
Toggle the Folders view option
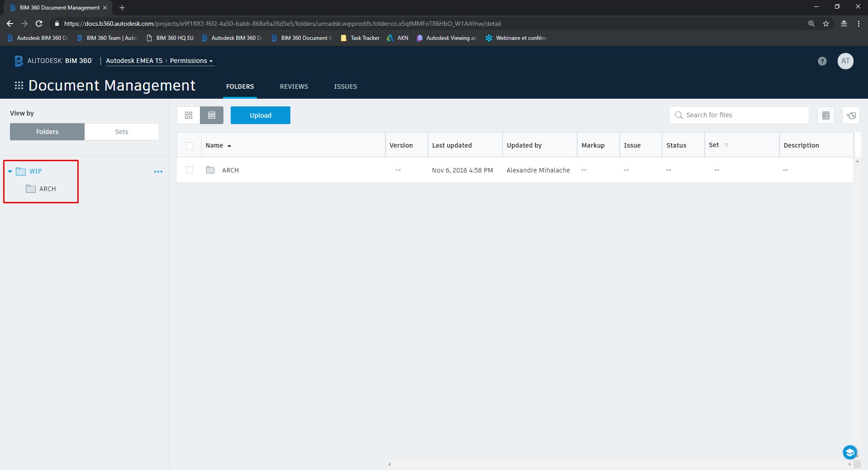click(47, 132)
